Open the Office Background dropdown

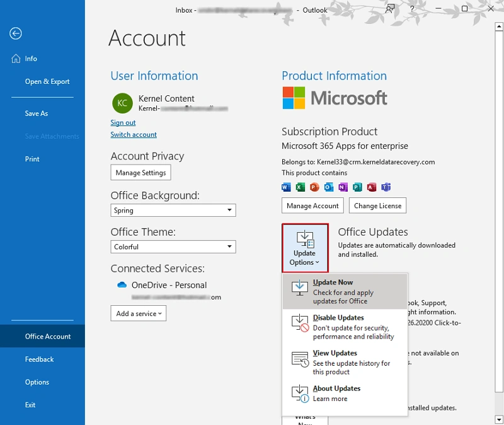pos(173,210)
